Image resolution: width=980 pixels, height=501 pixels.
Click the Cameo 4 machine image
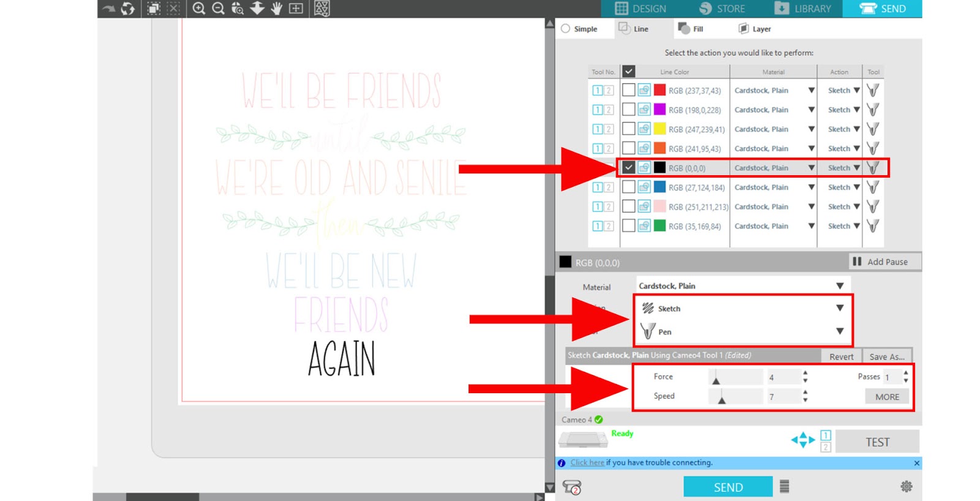[x=582, y=439]
